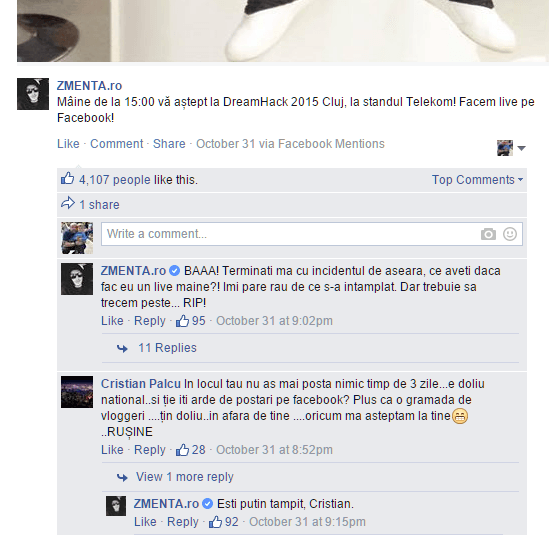Open the post identity selector dropdown arrow
Image resolution: width=549 pixels, height=535 pixels.
[x=521, y=148]
